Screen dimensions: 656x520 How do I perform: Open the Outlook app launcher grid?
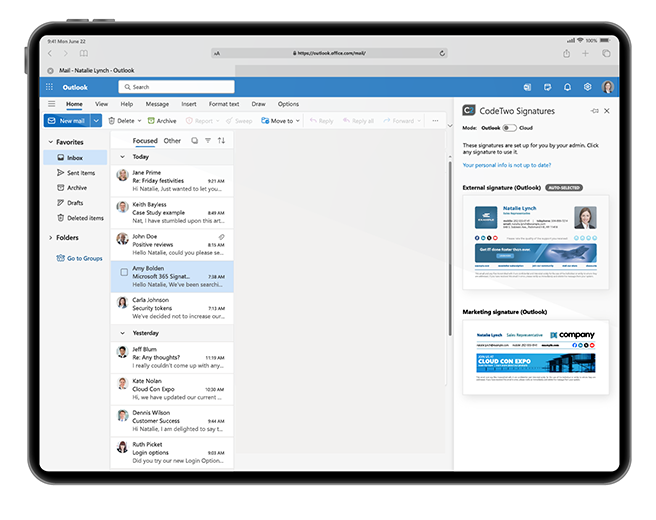pos(49,87)
